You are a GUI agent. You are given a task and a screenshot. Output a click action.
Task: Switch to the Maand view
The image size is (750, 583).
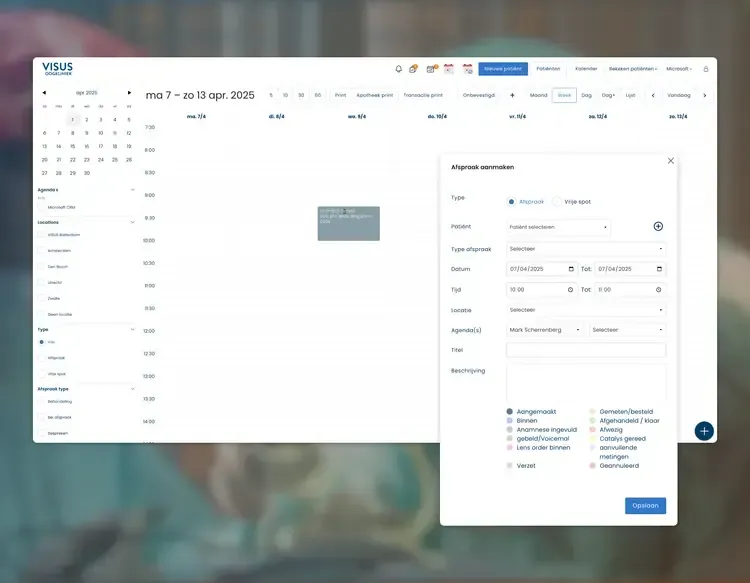pos(538,96)
